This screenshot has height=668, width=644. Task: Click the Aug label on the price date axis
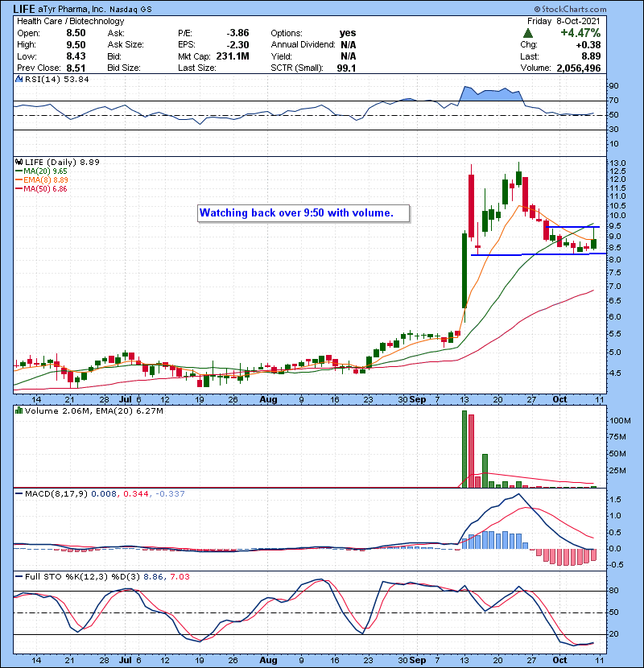[x=269, y=399]
